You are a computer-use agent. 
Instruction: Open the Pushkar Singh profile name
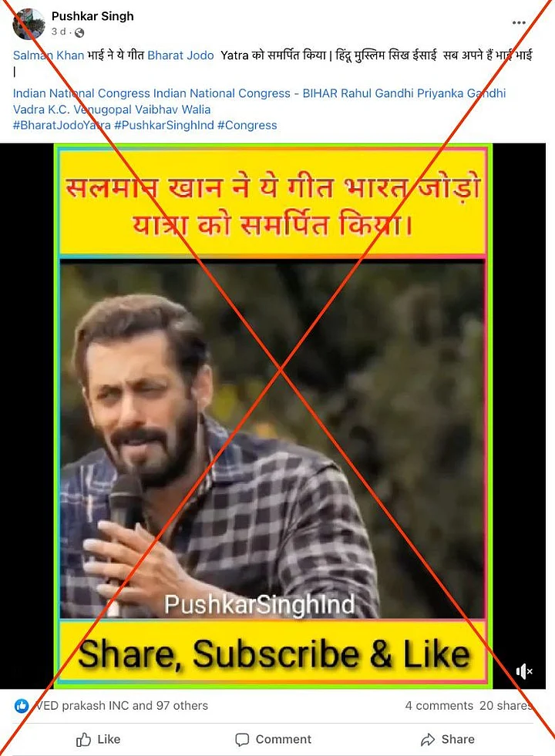[92, 16]
